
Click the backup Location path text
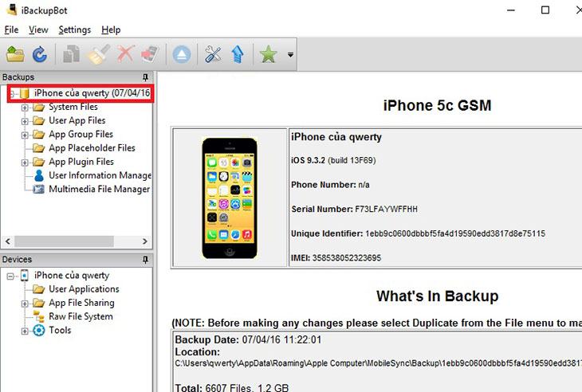click(x=378, y=363)
